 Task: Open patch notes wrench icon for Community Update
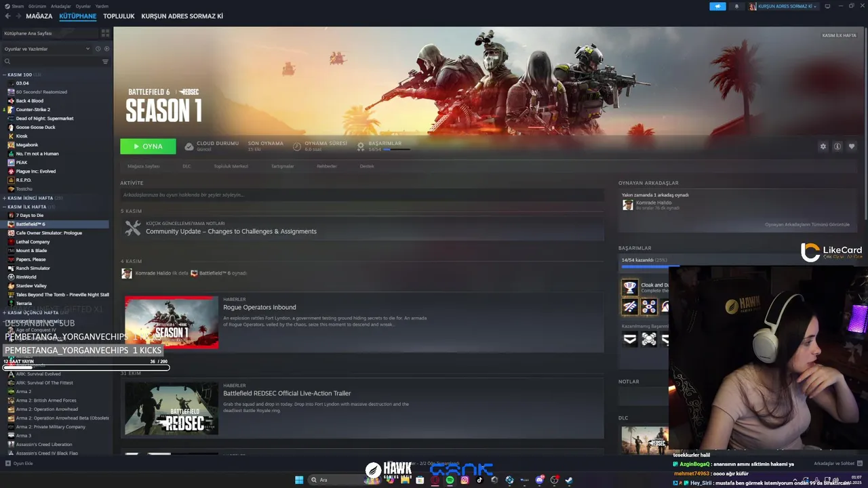tap(133, 228)
